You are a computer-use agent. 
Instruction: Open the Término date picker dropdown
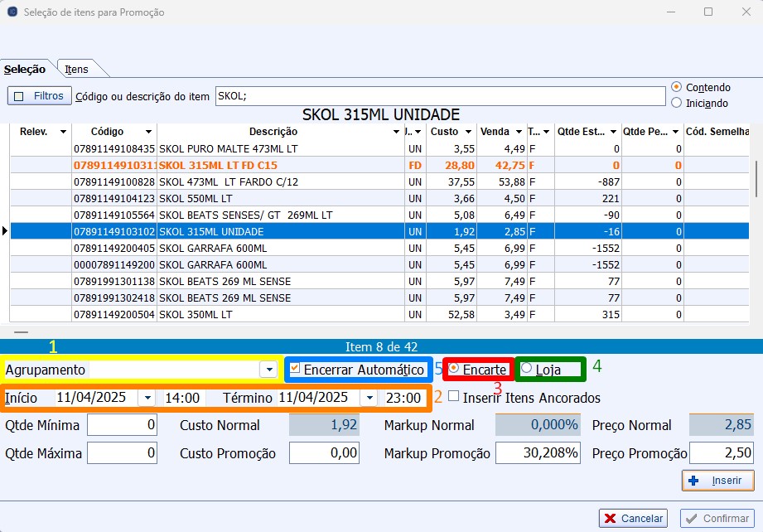click(369, 398)
